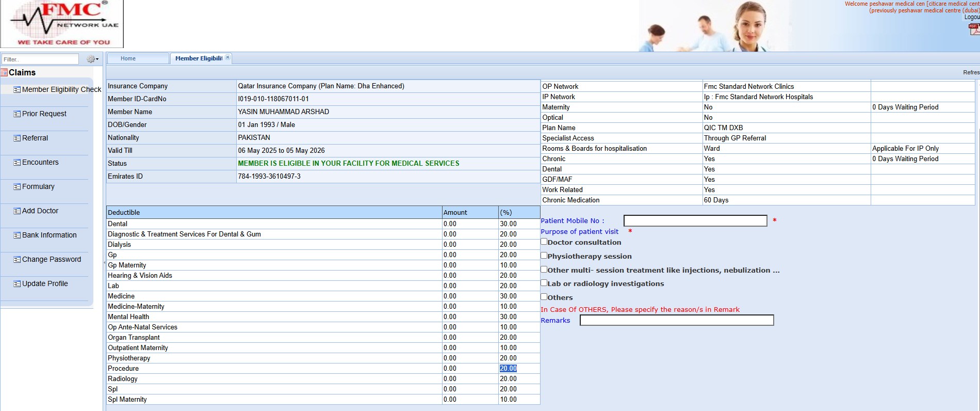This screenshot has width=980, height=411.
Task: Click the Formulary sidebar icon
Action: (17, 187)
